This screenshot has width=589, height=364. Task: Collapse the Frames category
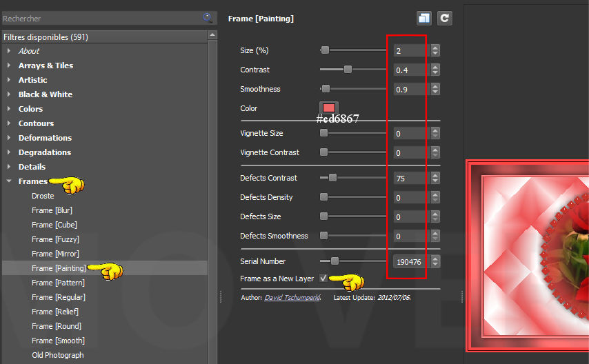tap(9, 181)
